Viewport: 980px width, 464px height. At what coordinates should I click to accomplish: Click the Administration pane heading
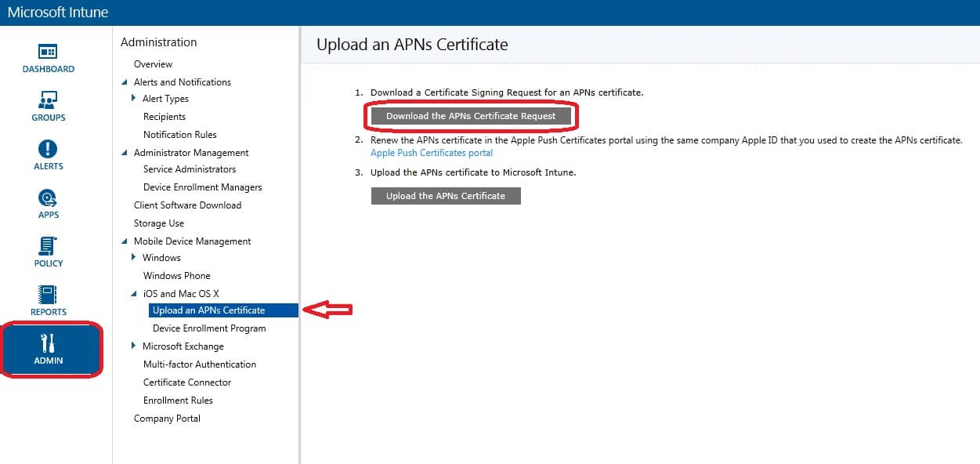pyautogui.click(x=159, y=42)
